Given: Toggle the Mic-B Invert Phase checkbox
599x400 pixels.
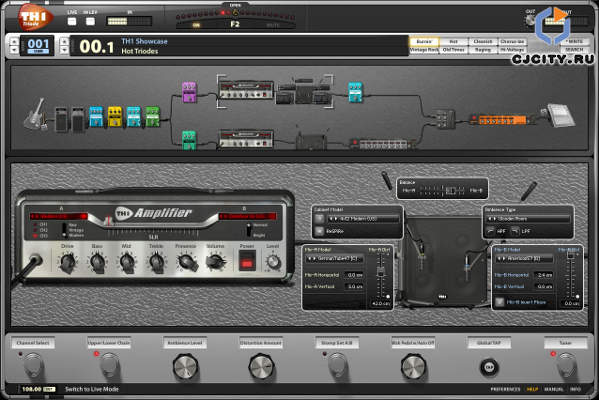Looking at the screenshot, I should [x=499, y=302].
